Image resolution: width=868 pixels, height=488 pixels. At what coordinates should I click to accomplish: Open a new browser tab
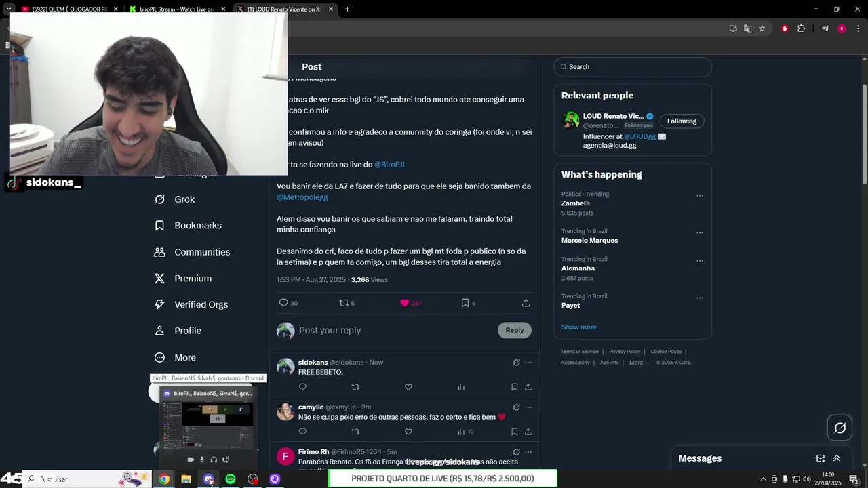tap(347, 9)
